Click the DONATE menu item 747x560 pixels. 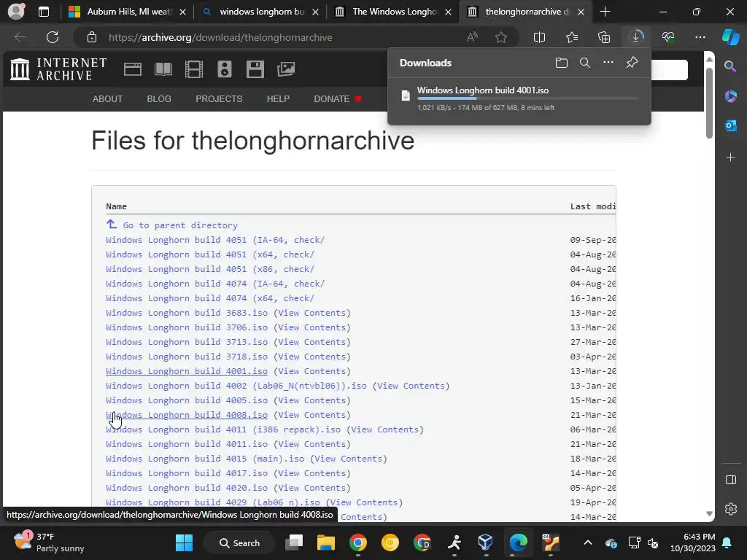(338, 99)
